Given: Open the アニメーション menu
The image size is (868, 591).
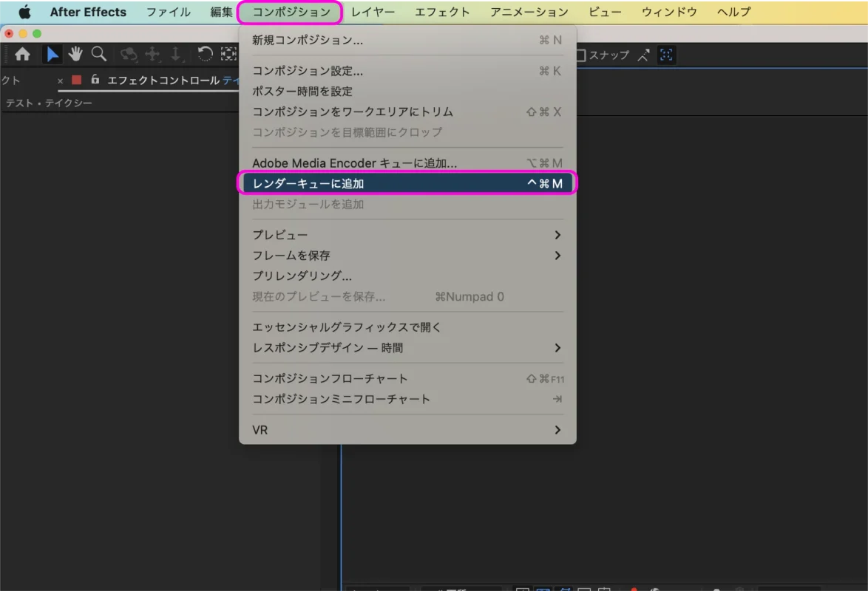Looking at the screenshot, I should coord(529,12).
